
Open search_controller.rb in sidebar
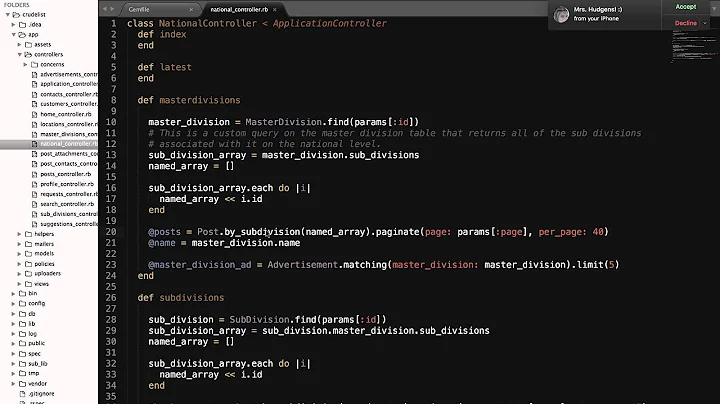point(67,204)
